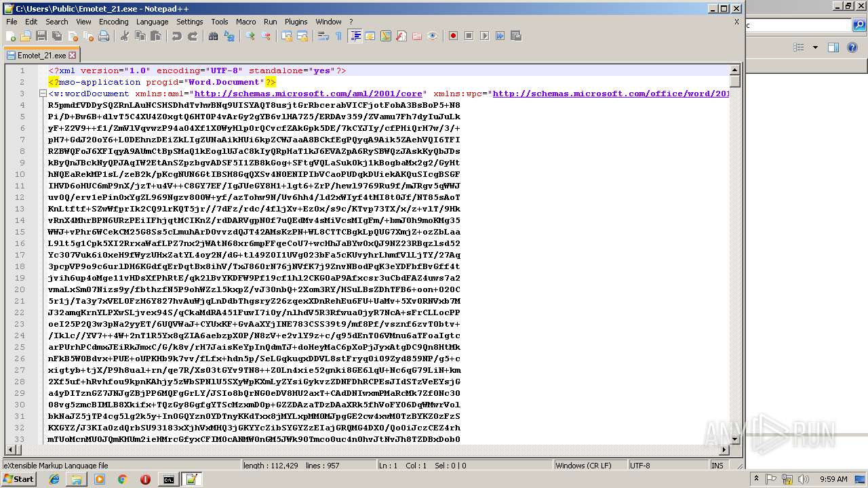This screenshot has width=868, height=488.
Task: Toggle synchronize vertical scrolling
Action: tap(287, 36)
